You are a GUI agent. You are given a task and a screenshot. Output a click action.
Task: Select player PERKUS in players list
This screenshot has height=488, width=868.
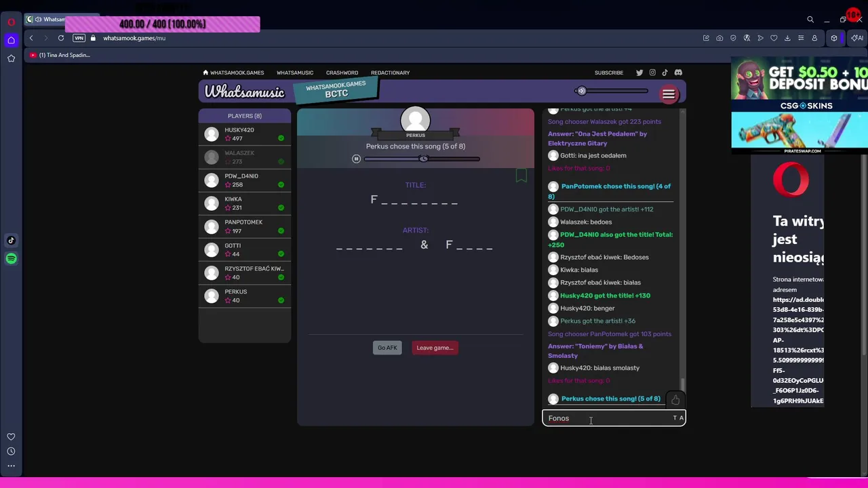[245, 296]
